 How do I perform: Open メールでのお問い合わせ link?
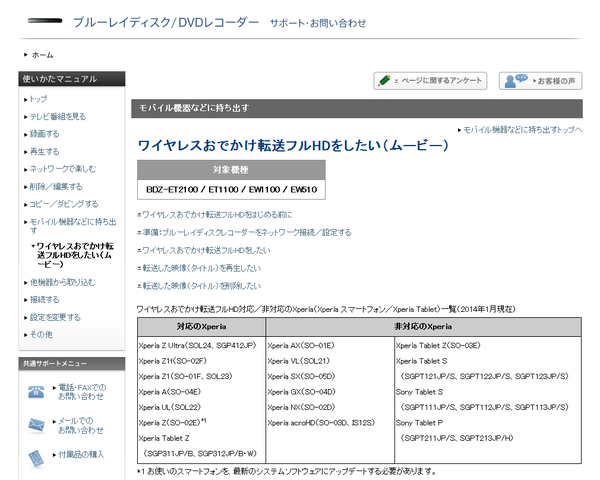click(x=81, y=425)
